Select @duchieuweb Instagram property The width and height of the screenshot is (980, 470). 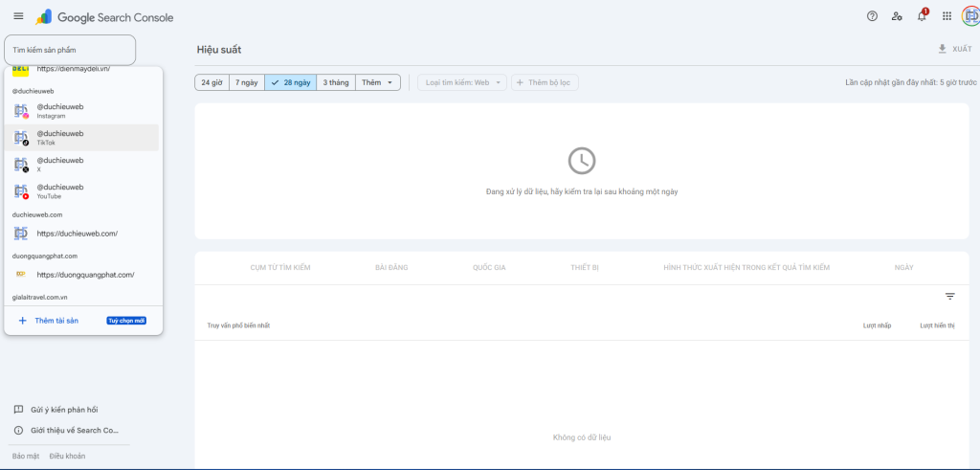81,111
